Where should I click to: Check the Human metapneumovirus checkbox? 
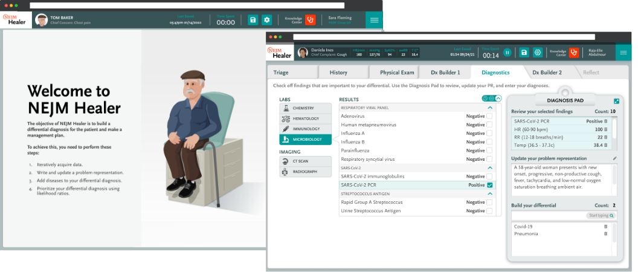[x=489, y=125]
